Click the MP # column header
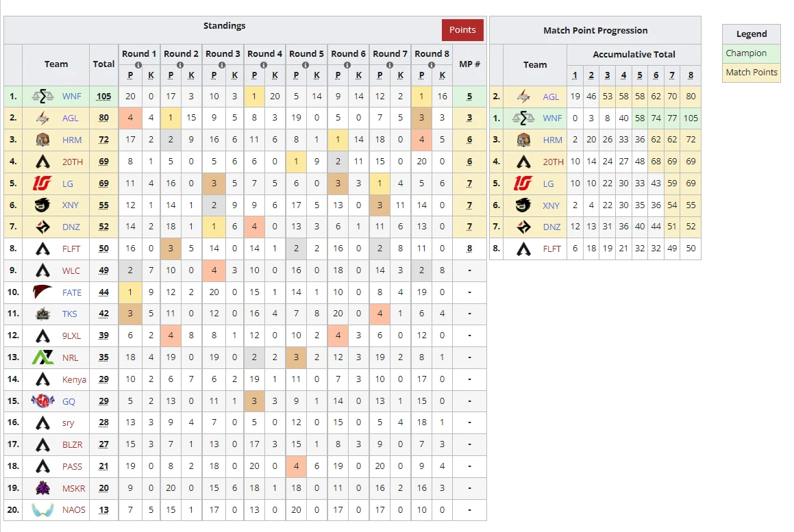This screenshot has width=794, height=532. click(x=469, y=64)
